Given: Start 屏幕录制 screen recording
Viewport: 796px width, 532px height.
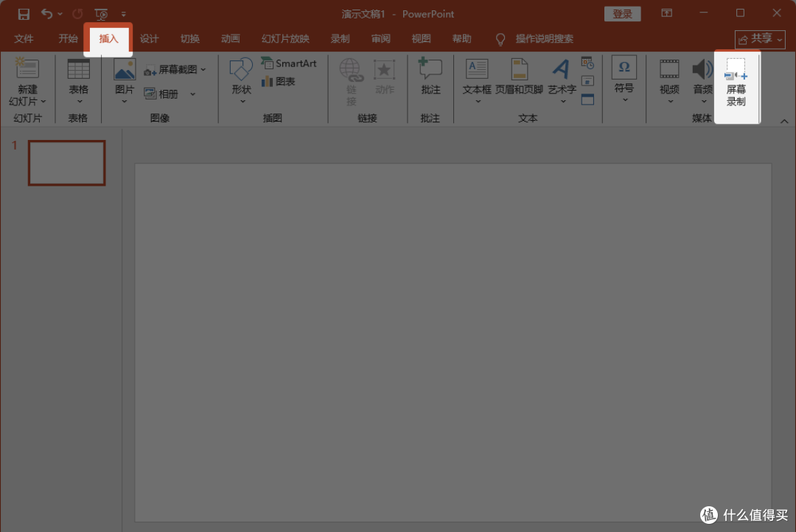Looking at the screenshot, I should pyautogui.click(x=736, y=83).
